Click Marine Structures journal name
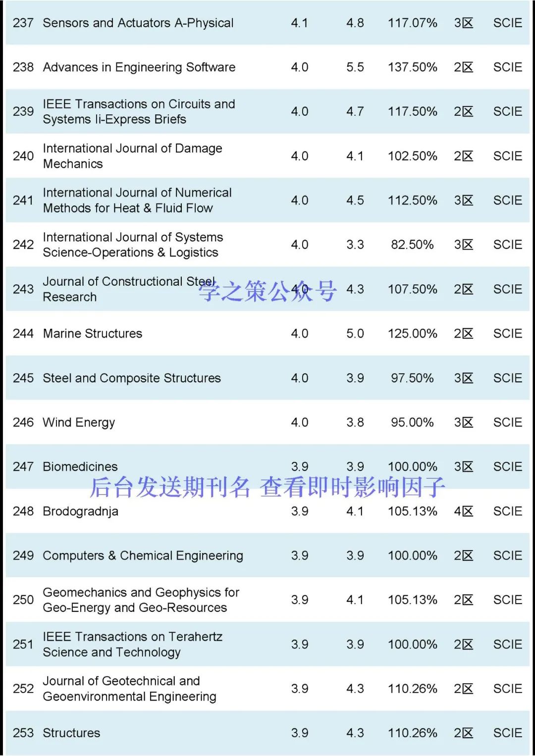Image resolution: width=535 pixels, height=756 pixels. 93,333
